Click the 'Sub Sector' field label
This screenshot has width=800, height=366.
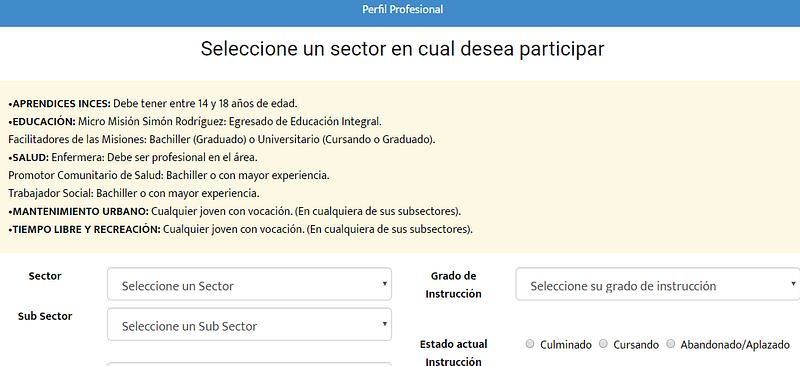pos(45,316)
